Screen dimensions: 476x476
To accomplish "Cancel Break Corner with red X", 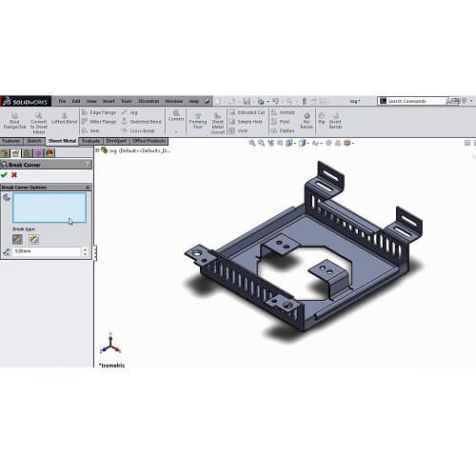I will [x=14, y=175].
